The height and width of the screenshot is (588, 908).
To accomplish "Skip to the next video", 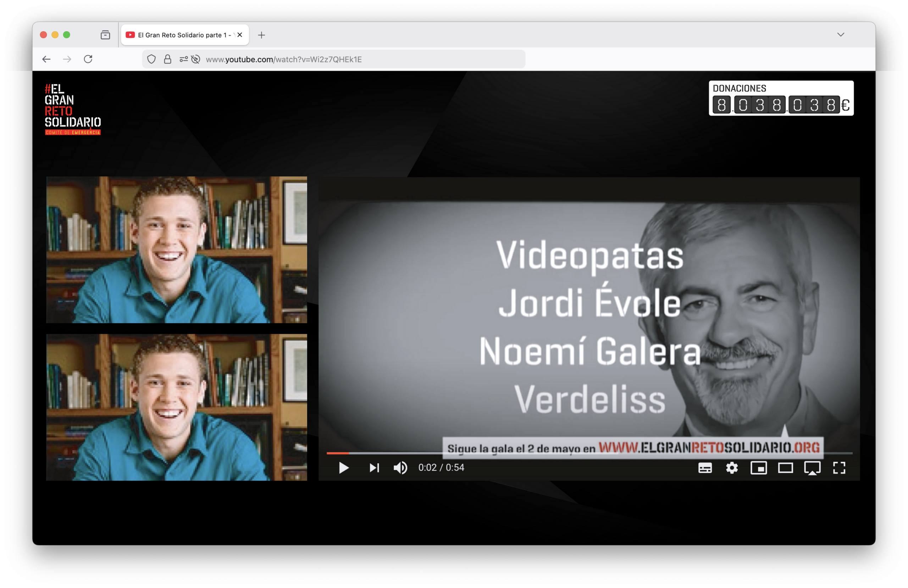I will 374,467.
